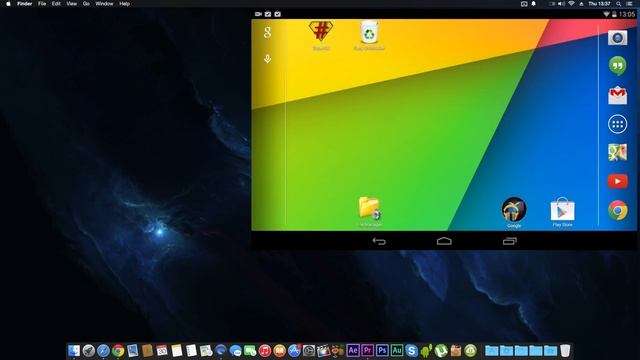Launch Photoshop from the Dock
Screen dimensions: 640x360
(382, 350)
